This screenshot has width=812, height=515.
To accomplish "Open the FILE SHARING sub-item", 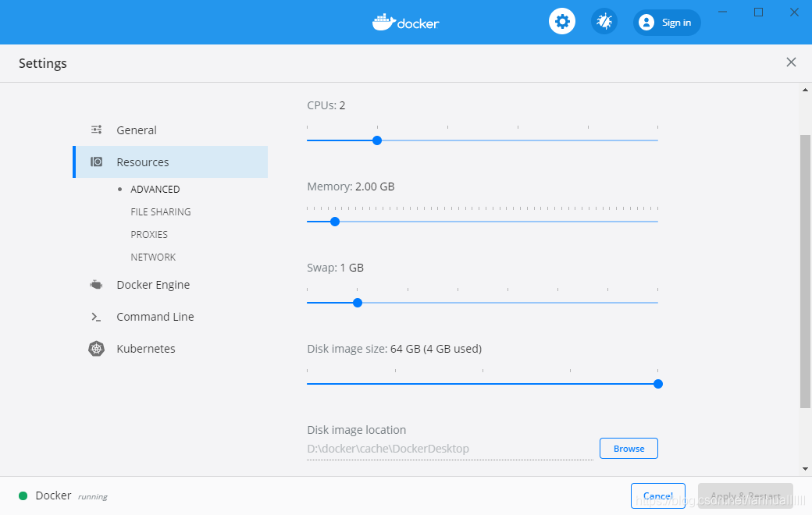I will coord(161,212).
